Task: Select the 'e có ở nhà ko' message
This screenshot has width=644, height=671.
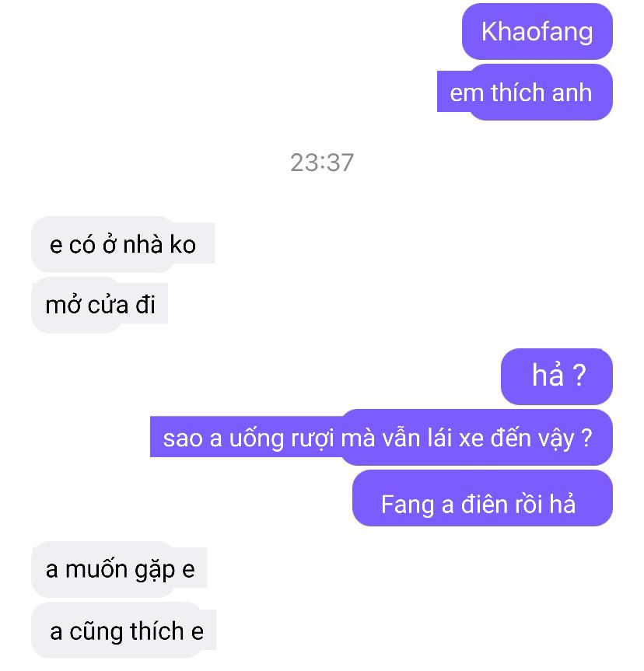Action: tap(123, 244)
